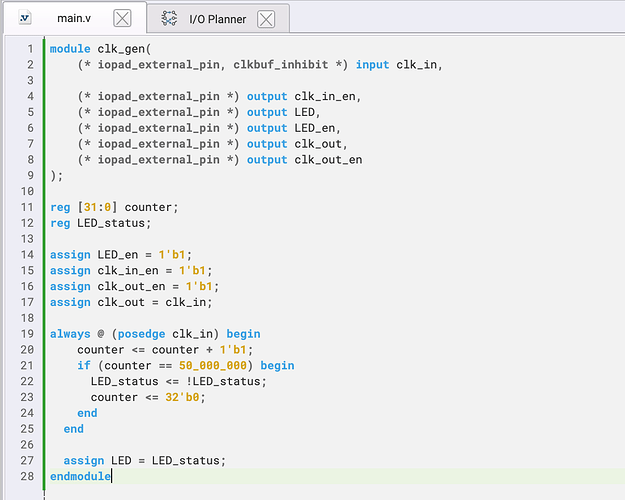The image size is (625, 500).
Task: Click '32'b0' value on line 23
Action: 182,397
